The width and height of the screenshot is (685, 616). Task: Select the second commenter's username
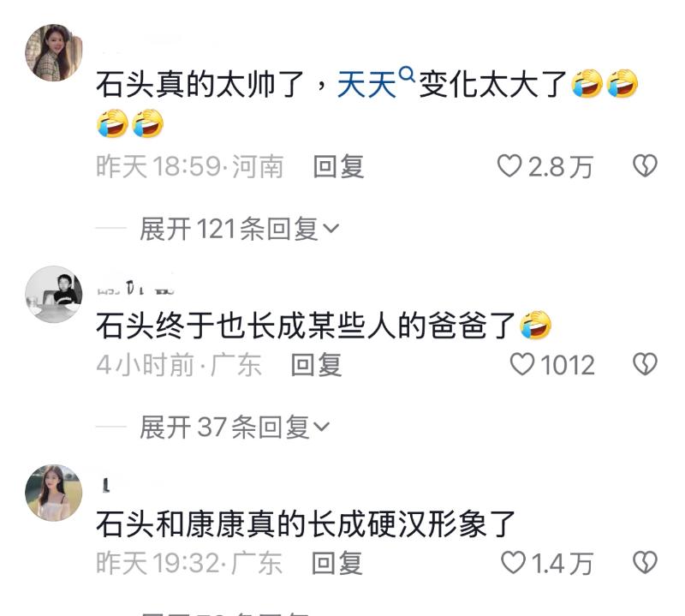click(x=136, y=289)
